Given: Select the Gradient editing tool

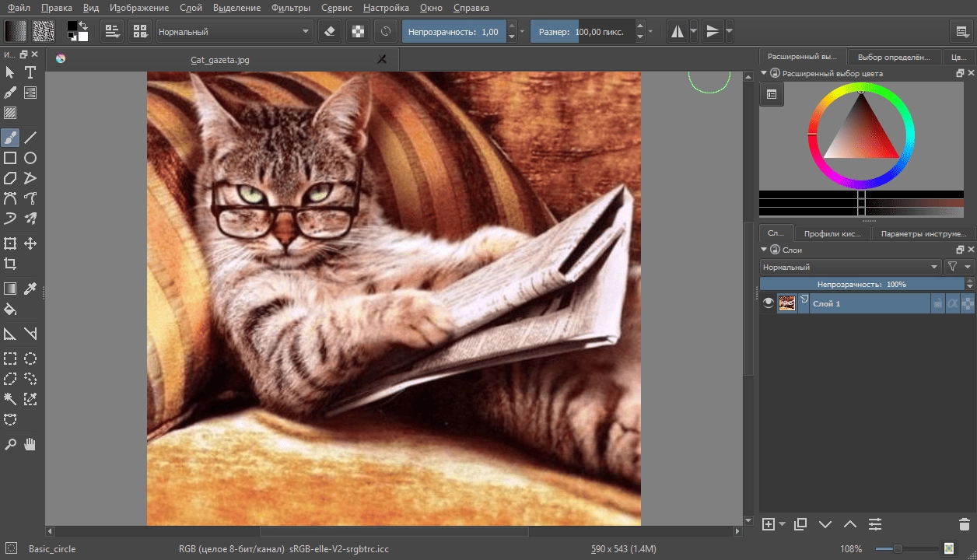Looking at the screenshot, I should 30,93.
